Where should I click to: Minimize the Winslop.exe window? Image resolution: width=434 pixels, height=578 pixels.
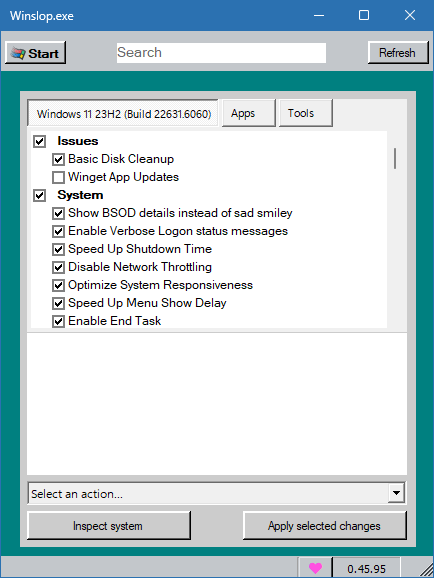pos(319,15)
